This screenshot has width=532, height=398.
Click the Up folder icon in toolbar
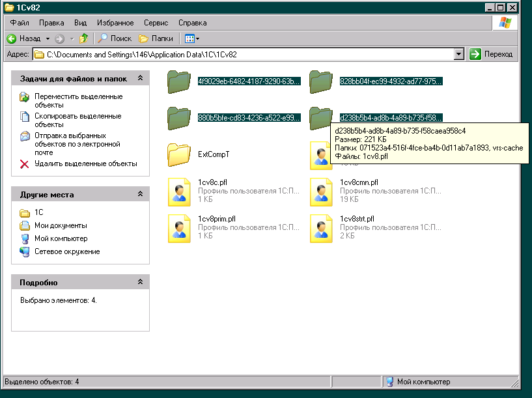point(83,38)
